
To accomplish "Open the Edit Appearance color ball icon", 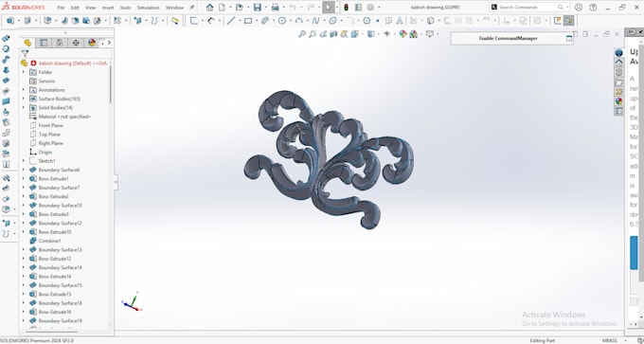I will click(x=402, y=34).
